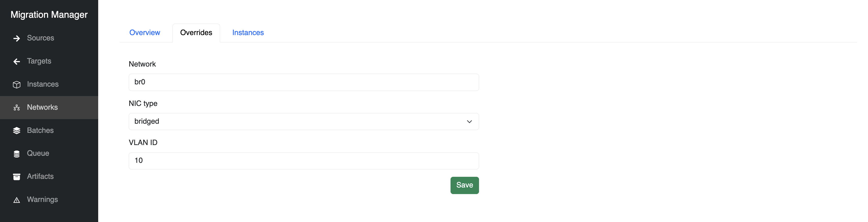The height and width of the screenshot is (222, 868).
Task: Click the Targets arrow icon
Action: (17, 61)
